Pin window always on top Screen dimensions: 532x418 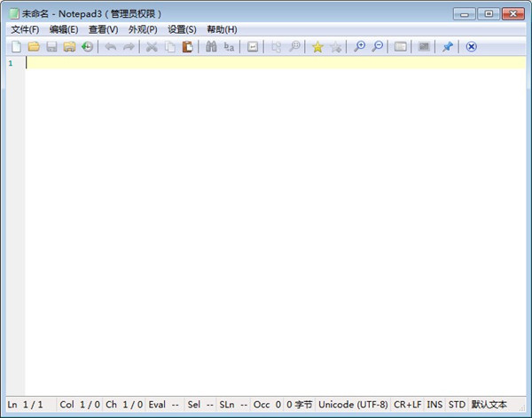click(448, 46)
